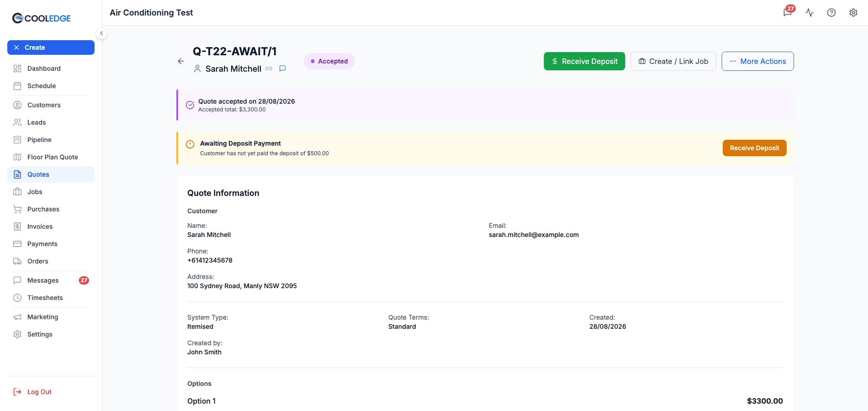Click the Option 1 row heading
Viewport: 868px width, 411px height.
point(201,401)
